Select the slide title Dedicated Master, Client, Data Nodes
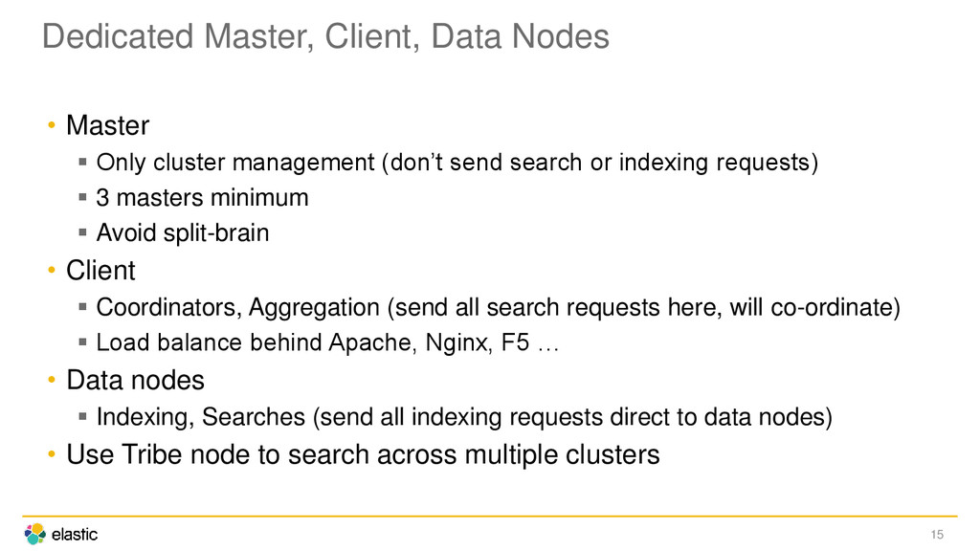The height and width of the screenshot is (551, 980). (x=325, y=36)
